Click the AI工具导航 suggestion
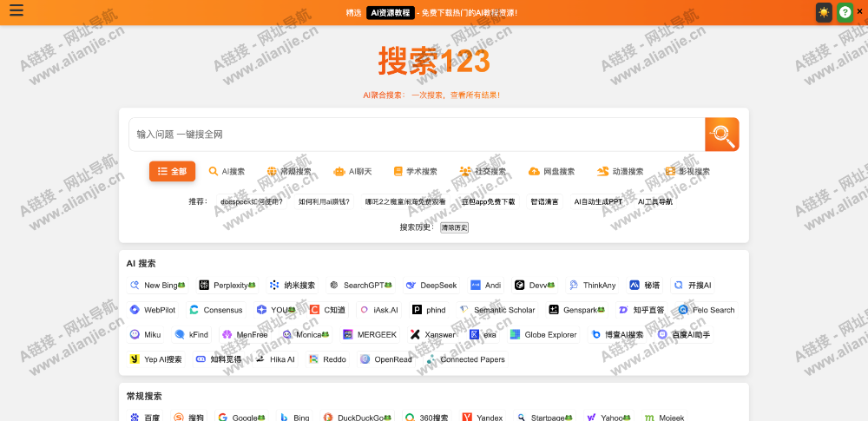Screen dimensions: 868x421 point(655,201)
